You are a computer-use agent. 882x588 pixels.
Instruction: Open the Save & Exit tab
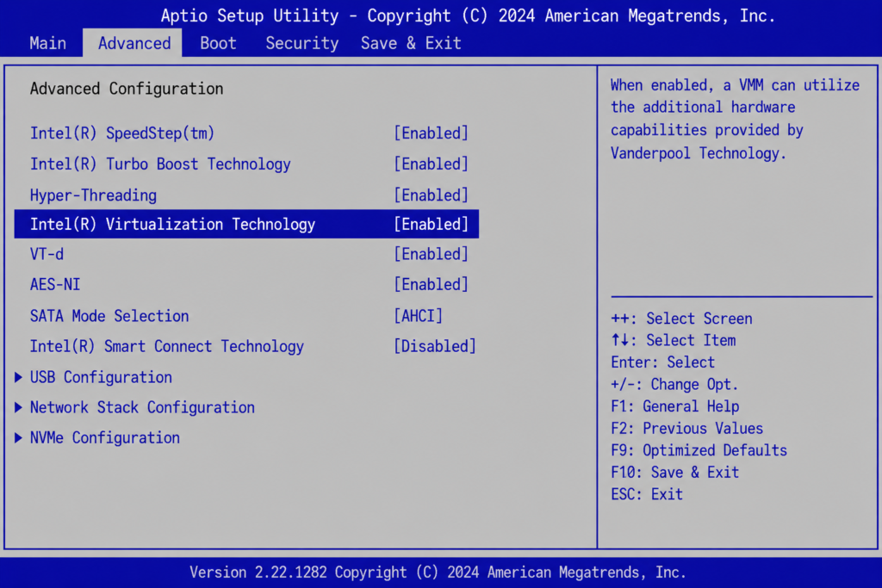coord(411,43)
